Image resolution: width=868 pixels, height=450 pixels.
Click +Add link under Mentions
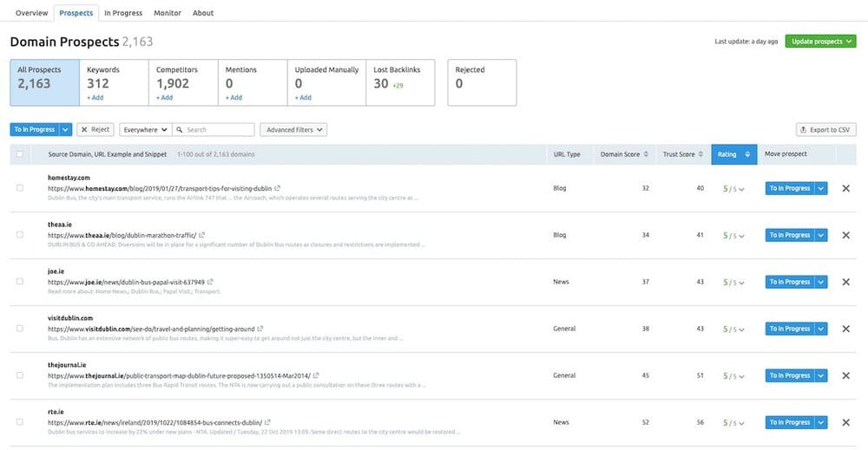(x=233, y=98)
